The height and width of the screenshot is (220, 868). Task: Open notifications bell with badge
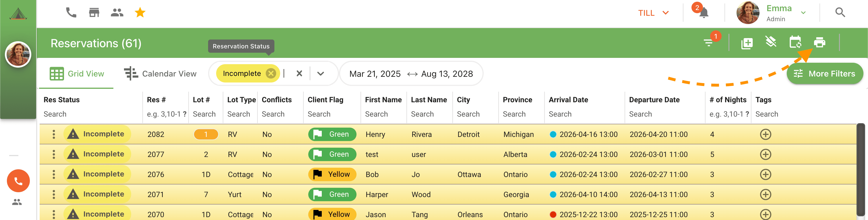pos(703,13)
